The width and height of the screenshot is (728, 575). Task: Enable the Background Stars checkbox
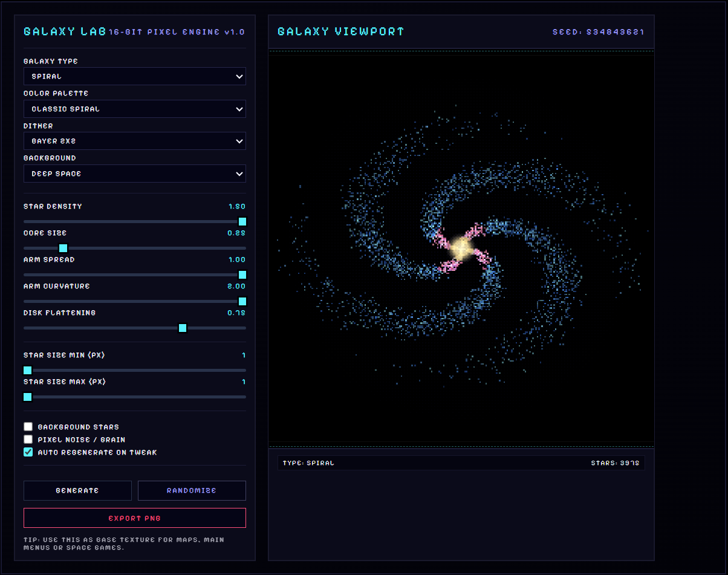coord(28,426)
